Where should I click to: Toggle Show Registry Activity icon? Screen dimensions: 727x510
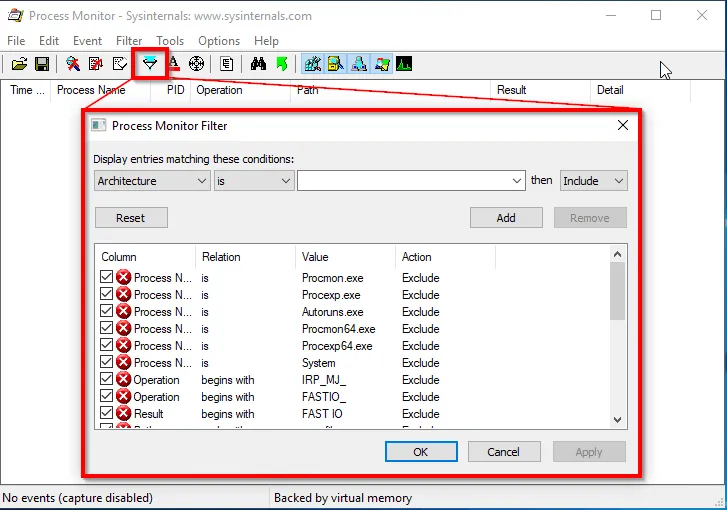313,64
